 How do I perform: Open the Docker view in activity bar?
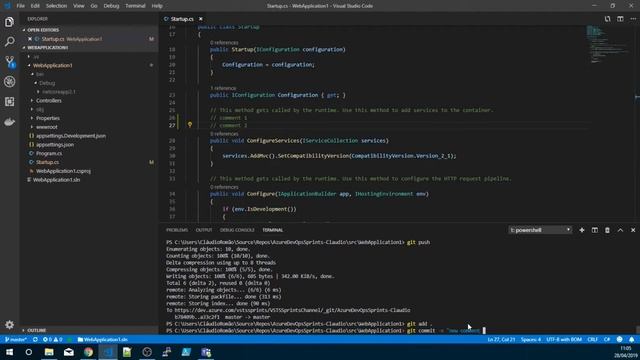[9, 122]
